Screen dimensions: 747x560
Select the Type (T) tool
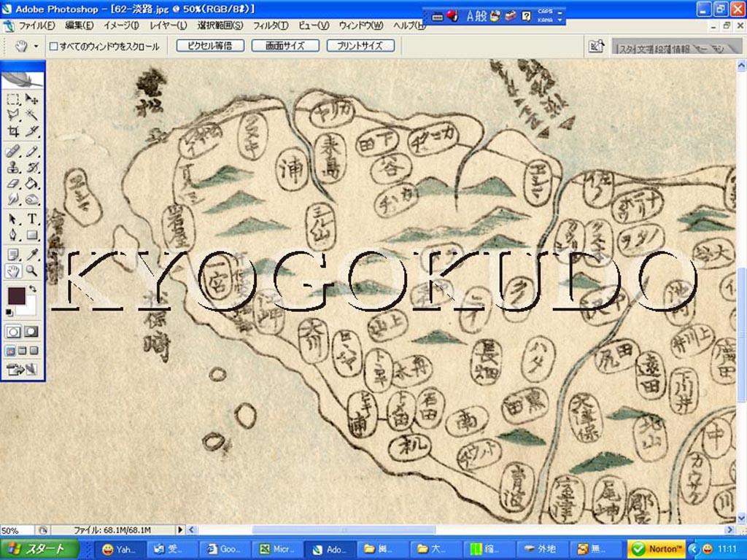coord(31,219)
